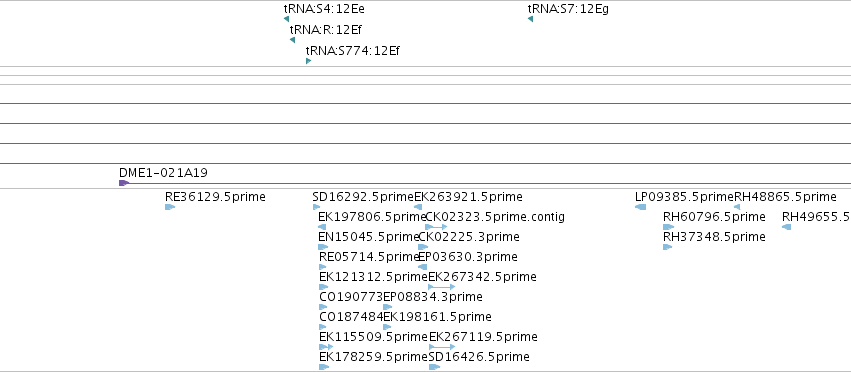Open the EK197806.5prime EST label
The image size is (851, 372).
pyautogui.click(x=372, y=217)
